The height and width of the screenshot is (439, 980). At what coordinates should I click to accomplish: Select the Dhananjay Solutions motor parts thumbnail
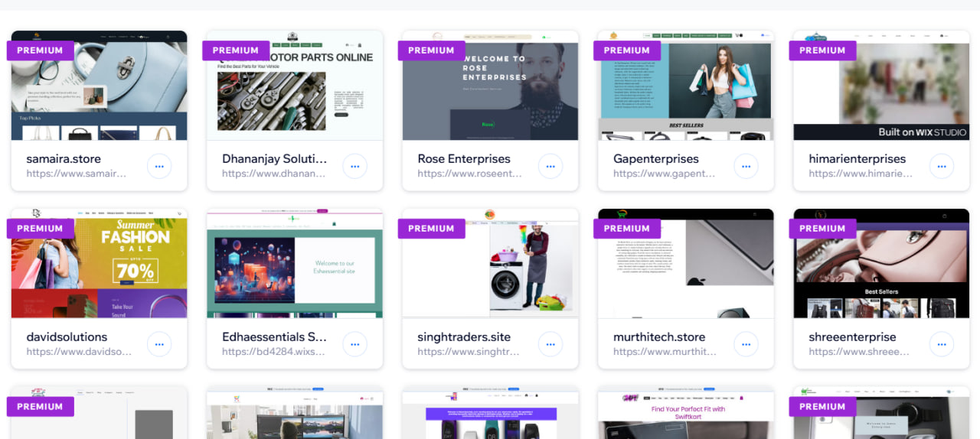tap(295, 86)
